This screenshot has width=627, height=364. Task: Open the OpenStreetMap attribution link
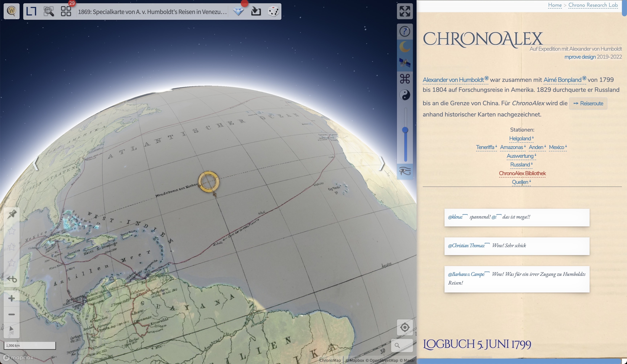(x=382, y=360)
